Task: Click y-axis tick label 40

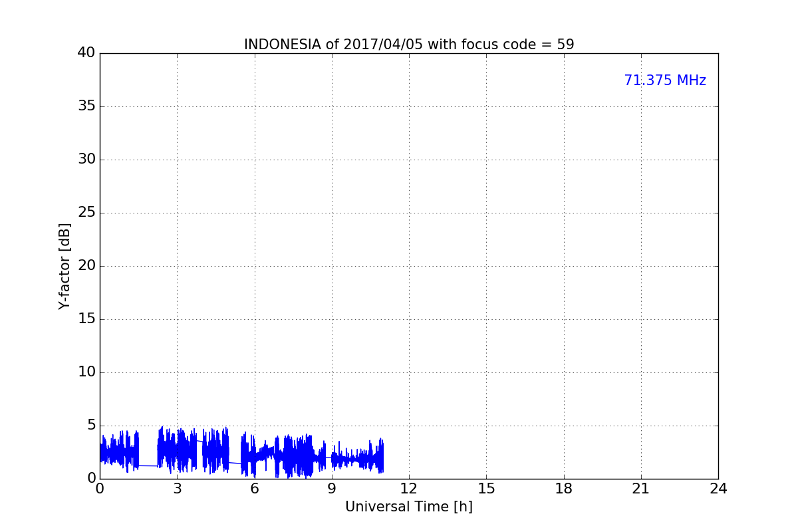Action: (86, 53)
